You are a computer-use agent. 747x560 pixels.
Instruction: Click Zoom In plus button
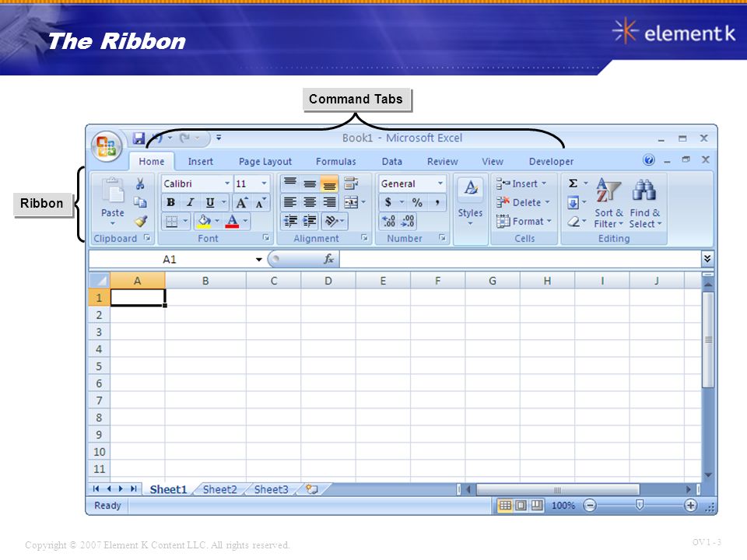pos(690,506)
